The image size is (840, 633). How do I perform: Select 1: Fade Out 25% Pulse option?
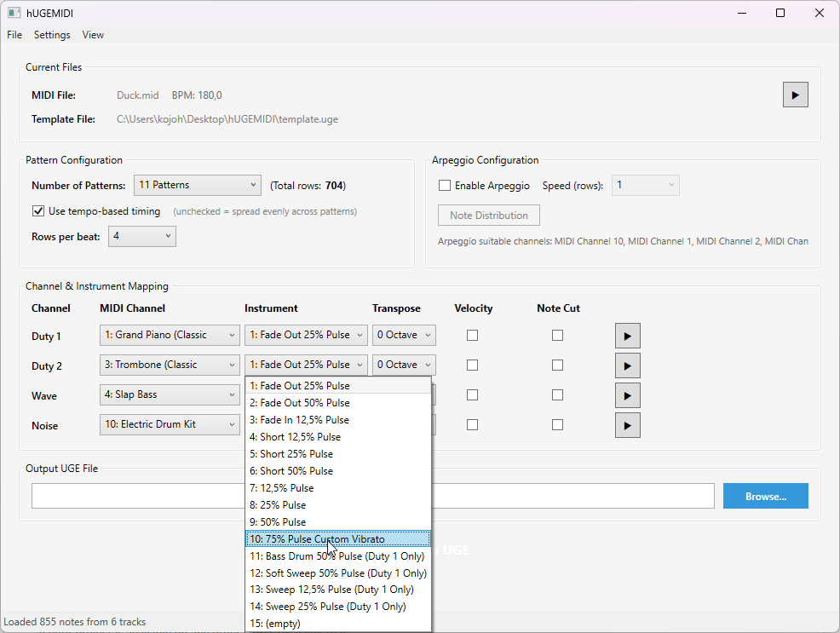(338, 386)
